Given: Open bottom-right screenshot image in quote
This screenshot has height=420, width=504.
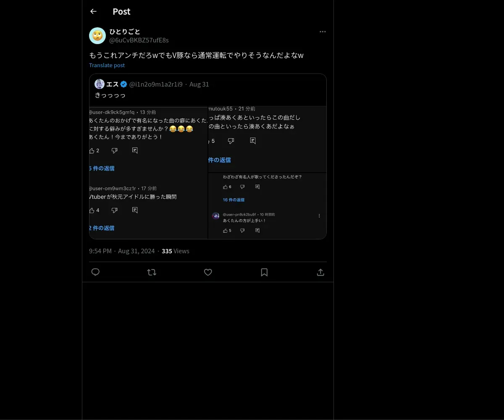Looking at the screenshot, I should tap(268, 206).
